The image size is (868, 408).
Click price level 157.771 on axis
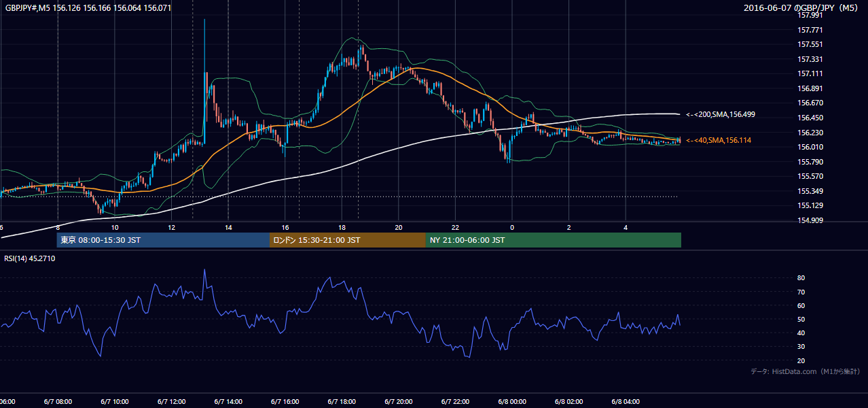[x=810, y=30]
